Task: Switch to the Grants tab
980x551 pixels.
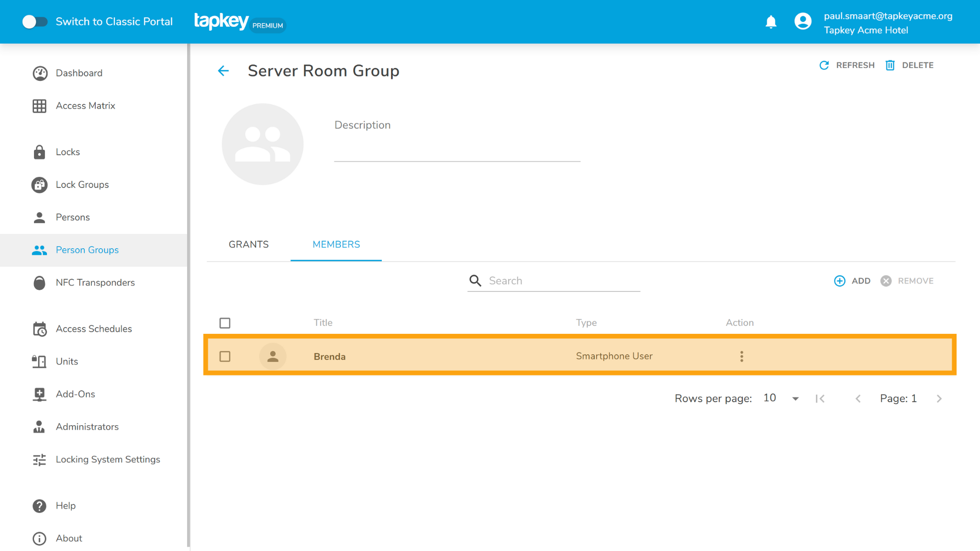Action: point(249,244)
